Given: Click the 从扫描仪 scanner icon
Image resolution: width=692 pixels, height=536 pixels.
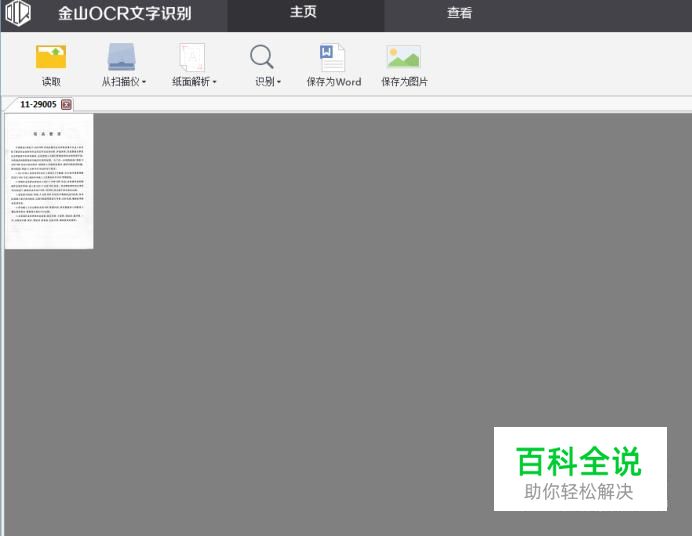Looking at the screenshot, I should [121, 56].
